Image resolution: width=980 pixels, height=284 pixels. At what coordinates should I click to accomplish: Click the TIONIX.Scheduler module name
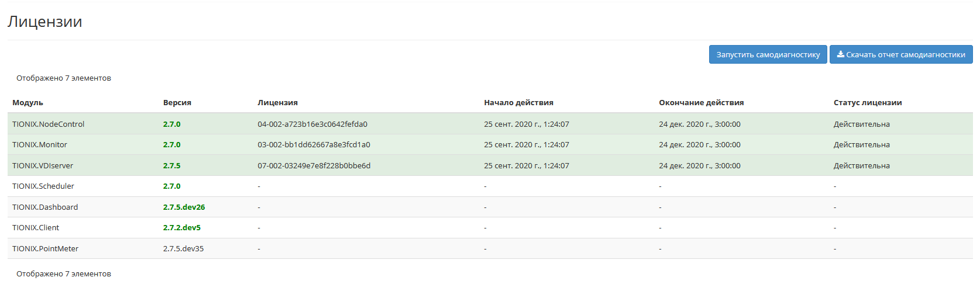[43, 186]
